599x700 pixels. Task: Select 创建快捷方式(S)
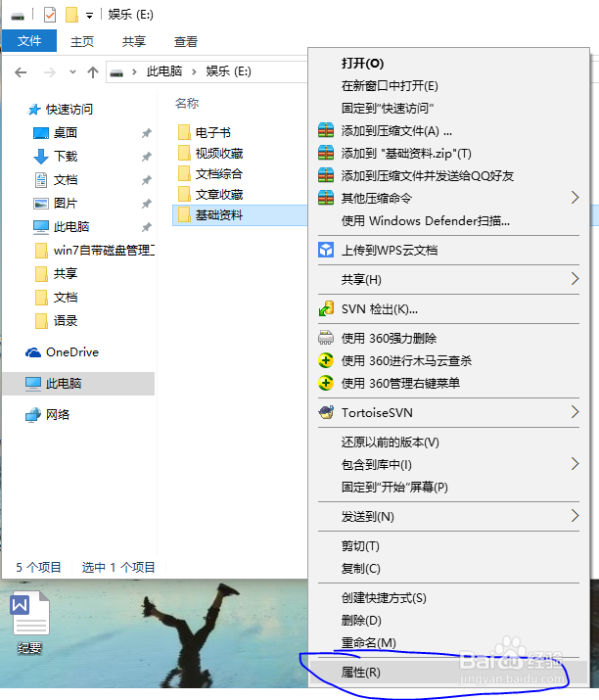pyautogui.click(x=448, y=598)
